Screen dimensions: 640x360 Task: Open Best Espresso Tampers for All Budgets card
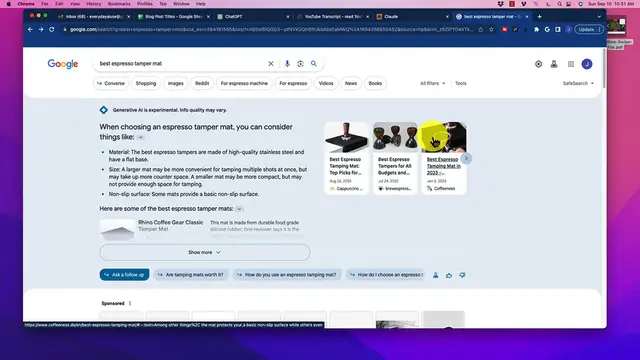(x=395, y=158)
